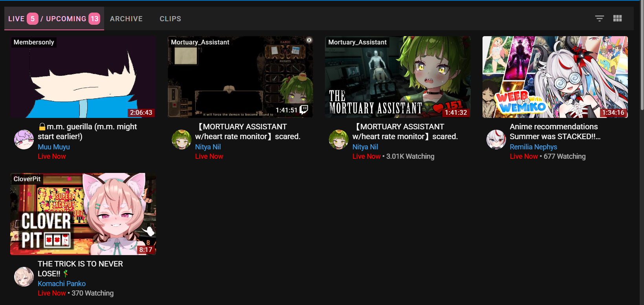Image resolution: width=644 pixels, height=305 pixels.
Task: Visit Remilia Nephys channel link
Action: [x=534, y=147]
